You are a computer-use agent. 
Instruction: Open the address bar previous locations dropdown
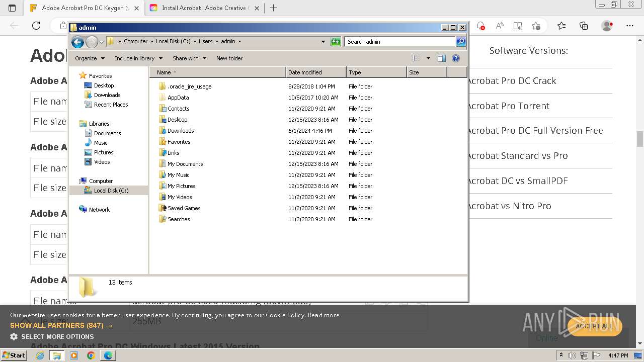[x=323, y=42]
